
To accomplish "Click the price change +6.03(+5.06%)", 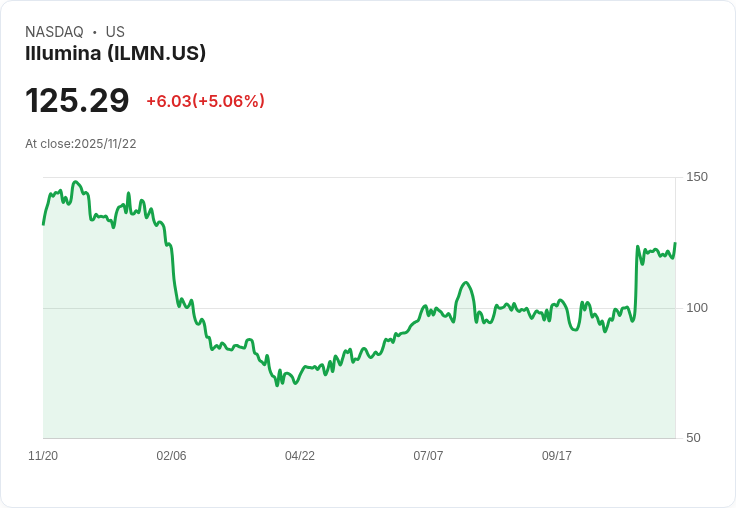I will click(206, 101).
